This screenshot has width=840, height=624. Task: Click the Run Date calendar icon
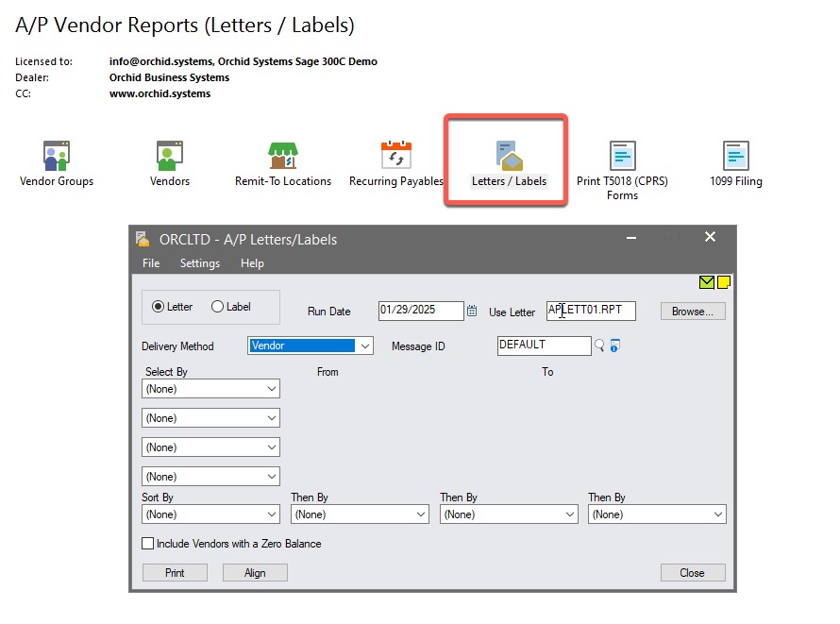(x=473, y=312)
